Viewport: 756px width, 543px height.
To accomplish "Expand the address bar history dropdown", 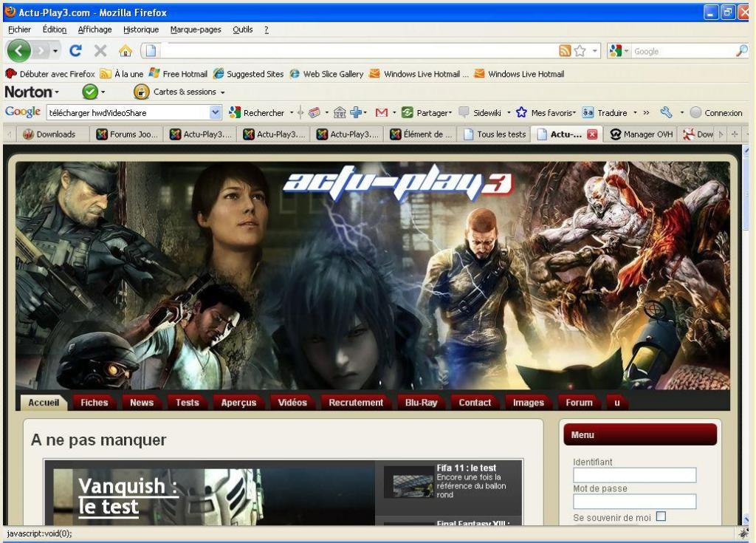I will (595, 51).
